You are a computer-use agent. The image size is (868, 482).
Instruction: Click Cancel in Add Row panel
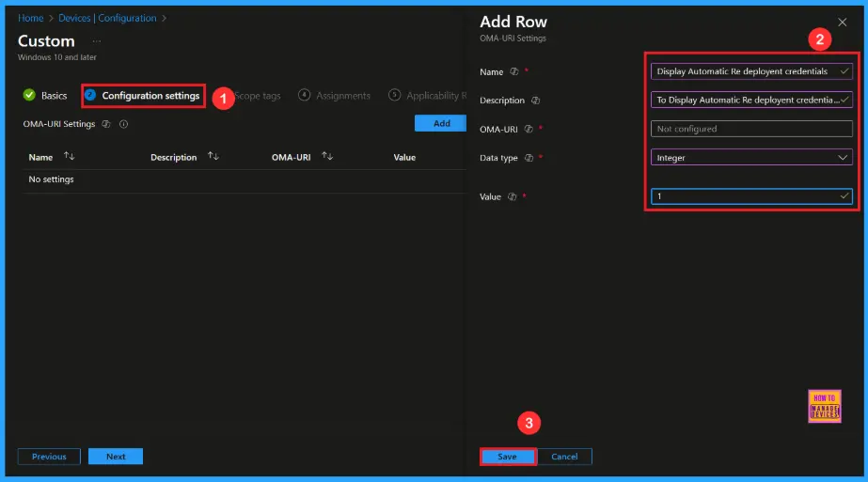tap(564, 457)
